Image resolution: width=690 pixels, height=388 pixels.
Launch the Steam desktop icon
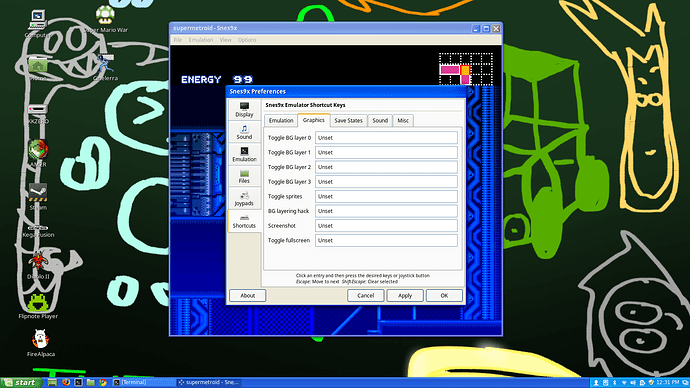tap(38, 196)
